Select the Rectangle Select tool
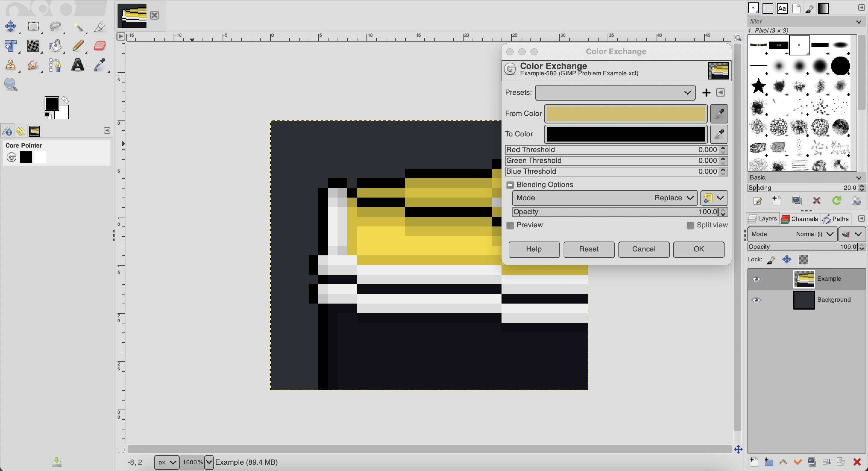The image size is (868, 471). pyautogui.click(x=33, y=26)
